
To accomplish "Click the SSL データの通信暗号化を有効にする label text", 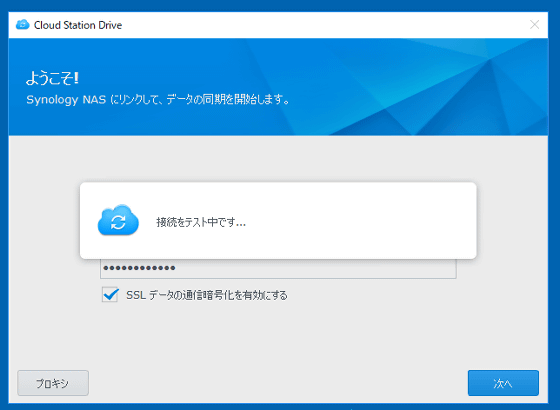I will tap(206, 295).
